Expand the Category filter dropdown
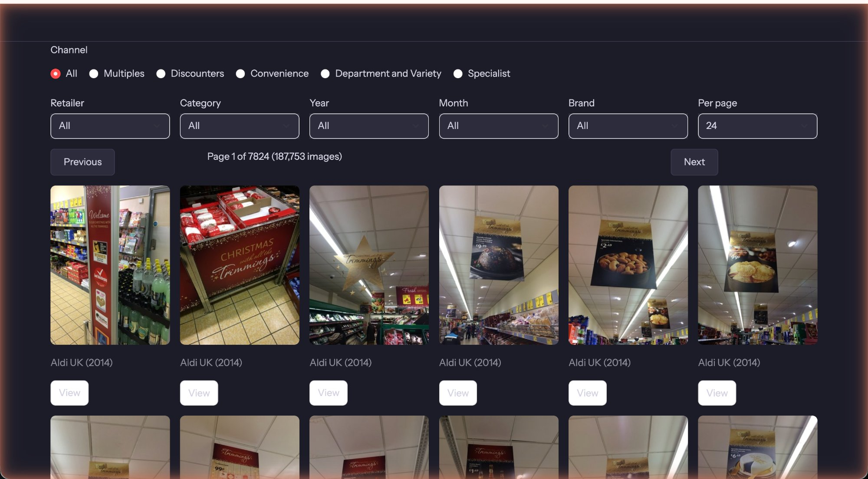This screenshot has height=479, width=868. click(239, 126)
